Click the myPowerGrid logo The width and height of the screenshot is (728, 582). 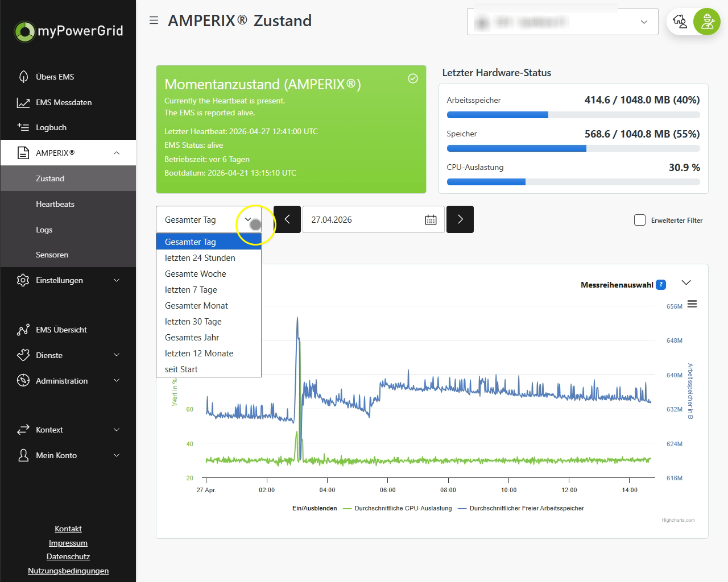[x=68, y=31]
